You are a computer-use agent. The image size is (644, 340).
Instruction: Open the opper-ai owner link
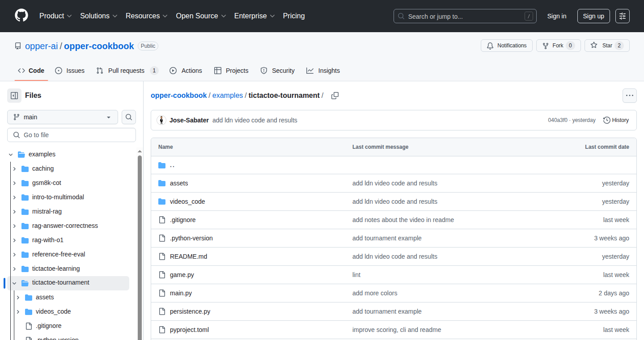click(x=42, y=46)
